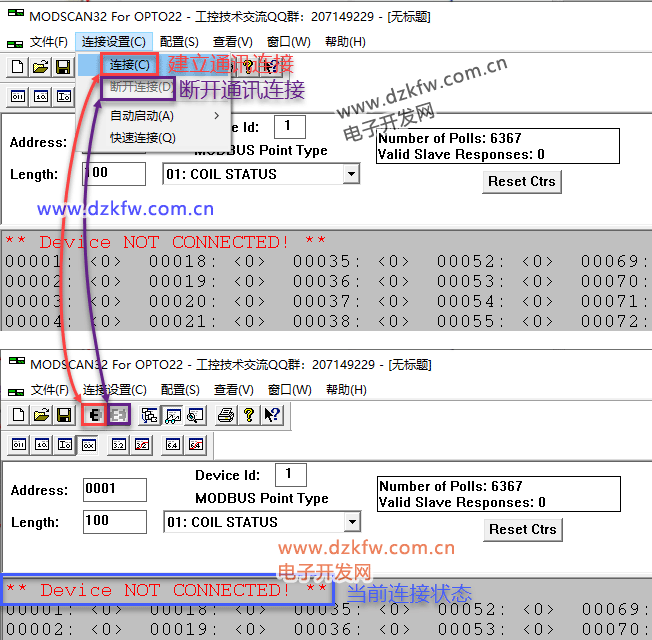
Task: Open the 配置(S) menu in the upper window
Action: (x=179, y=42)
